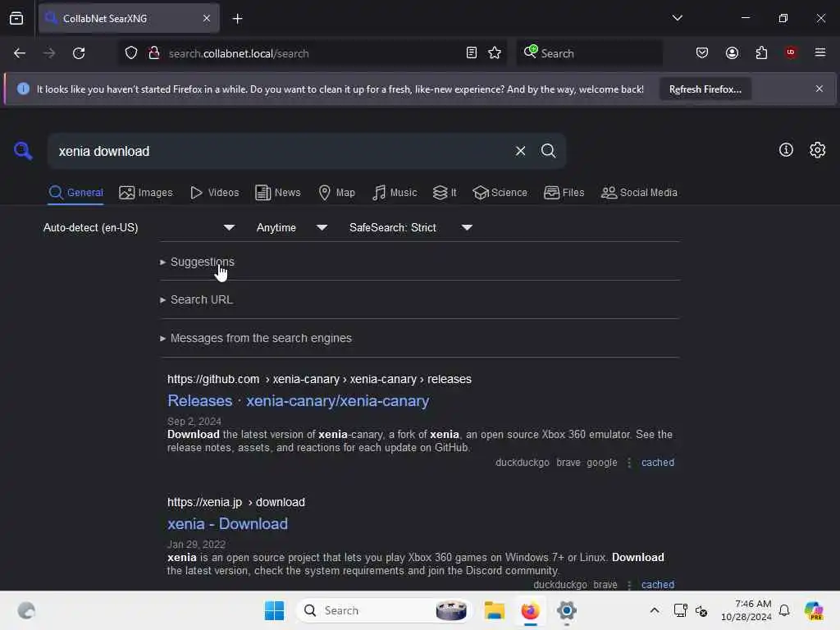Switch to It category tab
The height and width of the screenshot is (630, 840).
445,192
